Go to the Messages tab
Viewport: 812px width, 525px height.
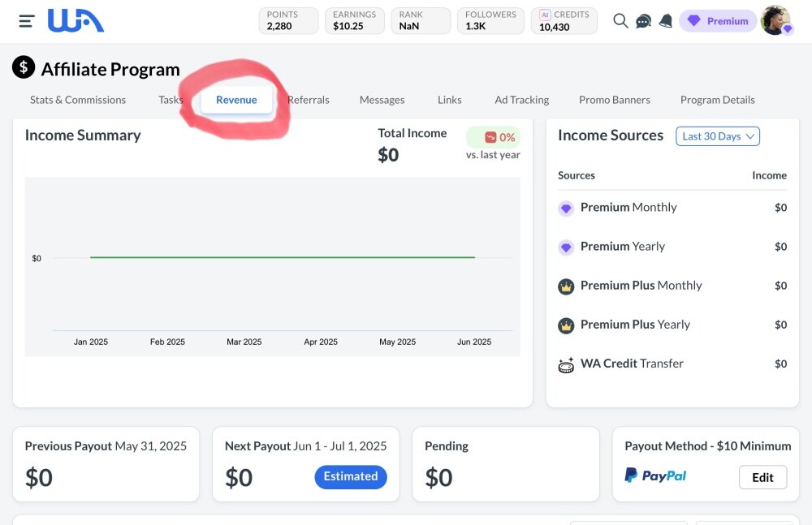382,100
